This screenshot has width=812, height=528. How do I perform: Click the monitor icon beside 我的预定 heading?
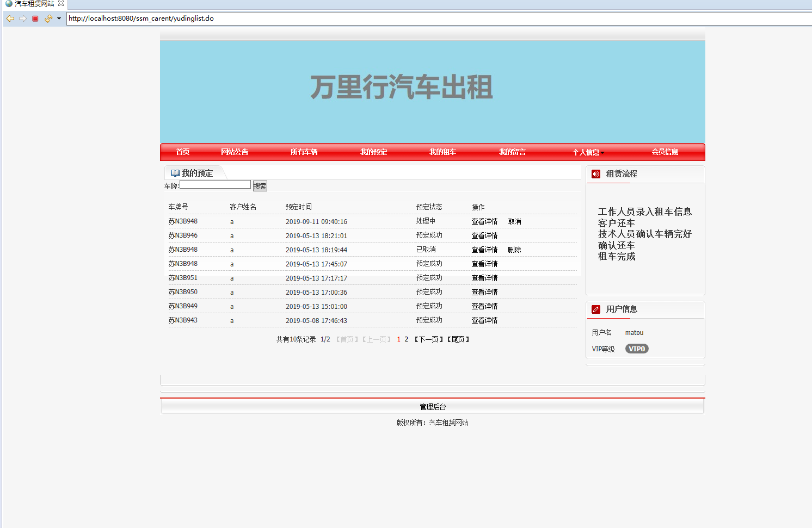click(175, 172)
